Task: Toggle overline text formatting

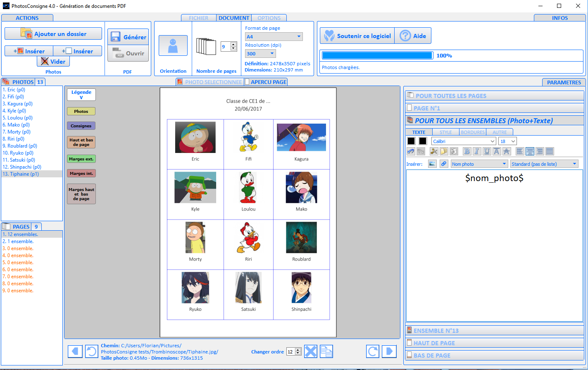Action: (x=497, y=151)
